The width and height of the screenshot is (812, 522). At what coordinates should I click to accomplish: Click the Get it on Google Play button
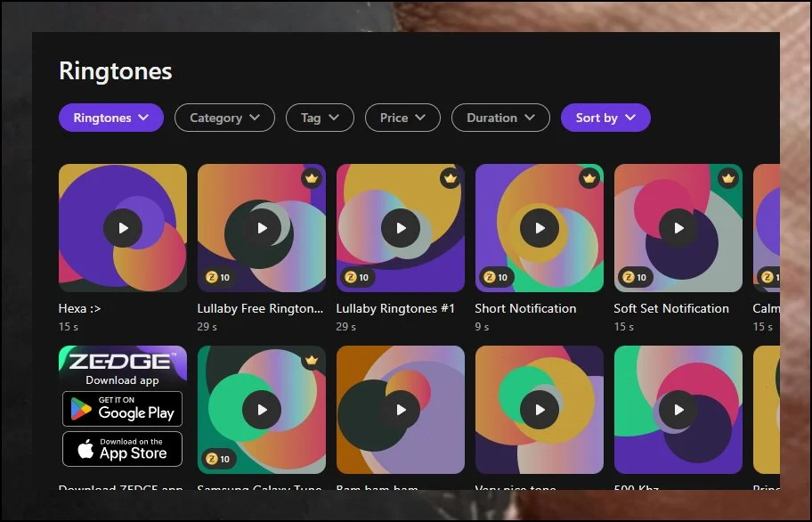pos(122,409)
